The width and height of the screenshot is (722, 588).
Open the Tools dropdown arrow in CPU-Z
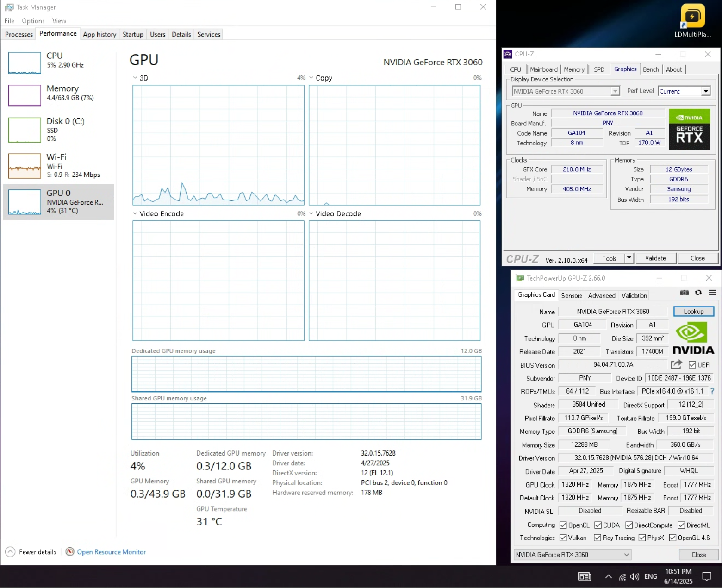629,258
